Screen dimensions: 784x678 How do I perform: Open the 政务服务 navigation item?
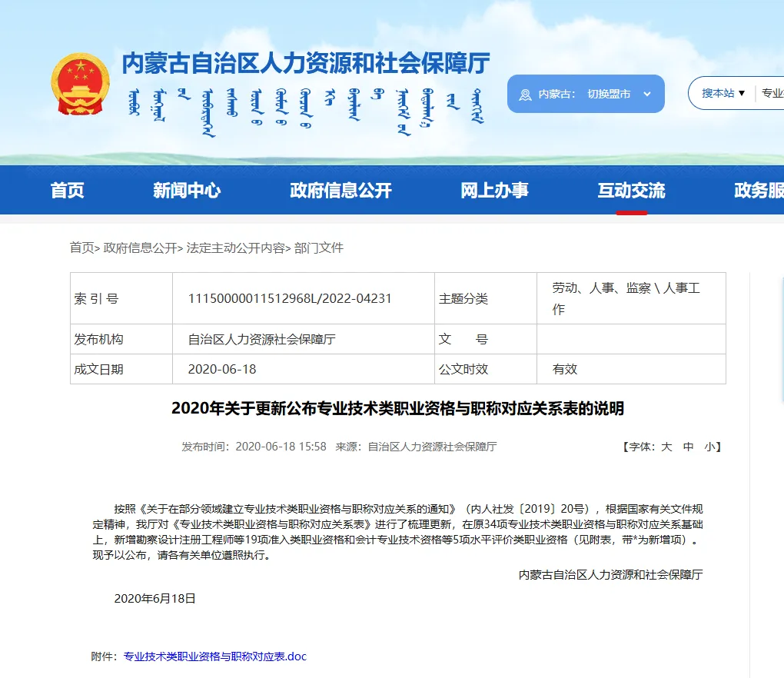point(762,190)
